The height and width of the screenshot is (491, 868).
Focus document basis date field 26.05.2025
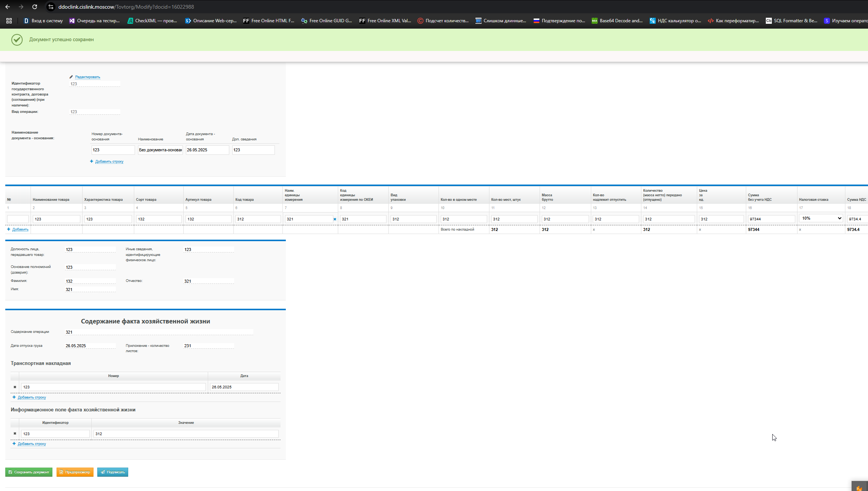(x=207, y=150)
